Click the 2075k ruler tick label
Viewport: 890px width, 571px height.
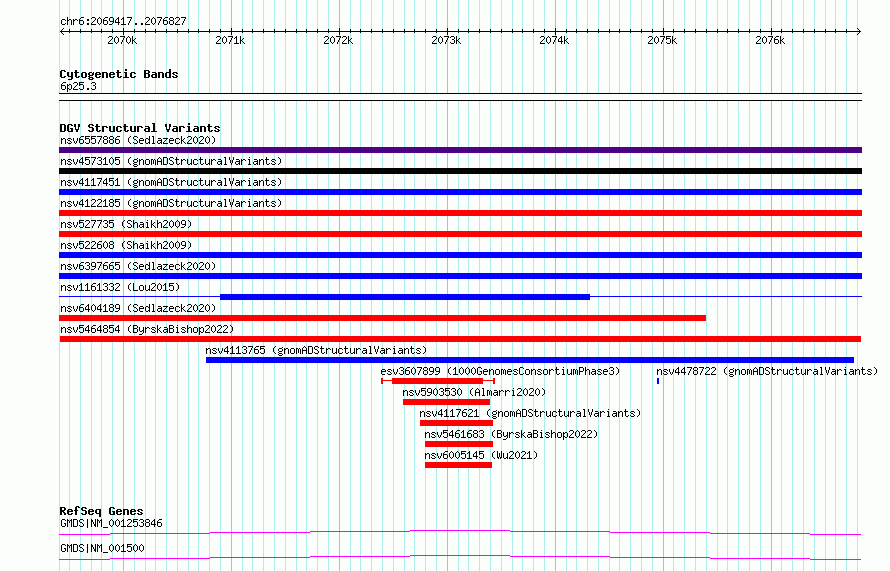click(662, 40)
